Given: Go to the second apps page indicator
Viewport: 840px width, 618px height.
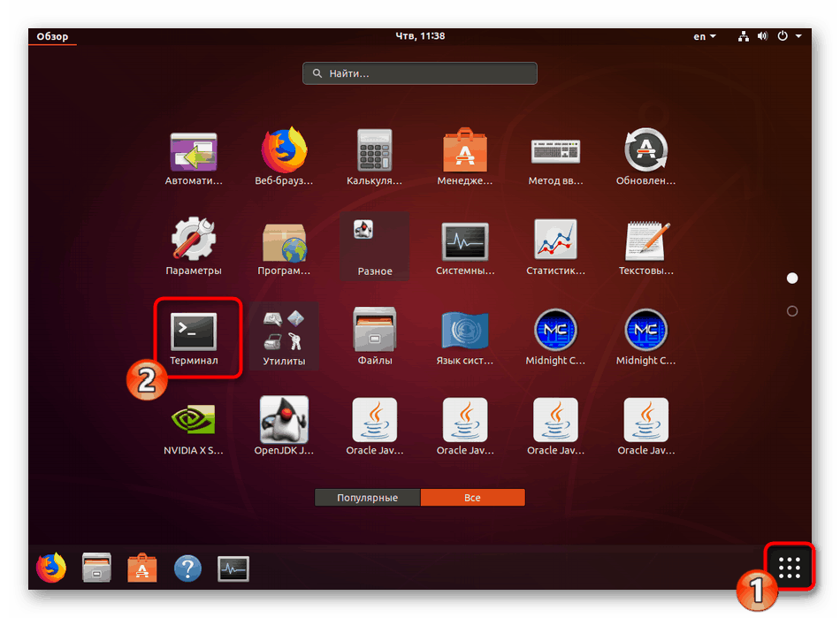Looking at the screenshot, I should click(791, 311).
